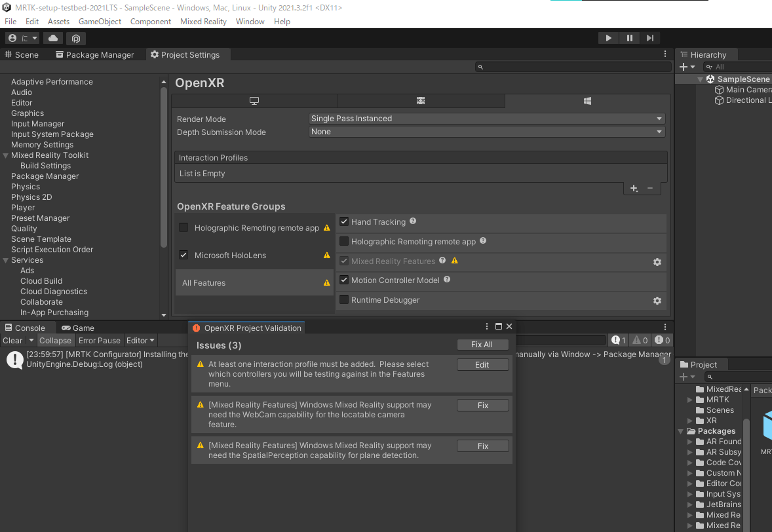
Task: Switch to the Package Manager tab
Action: click(94, 54)
